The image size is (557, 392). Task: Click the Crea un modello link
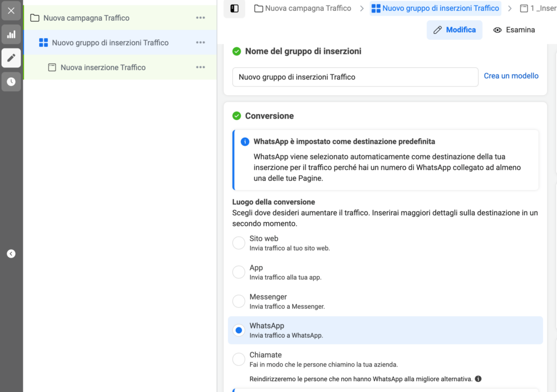click(511, 76)
